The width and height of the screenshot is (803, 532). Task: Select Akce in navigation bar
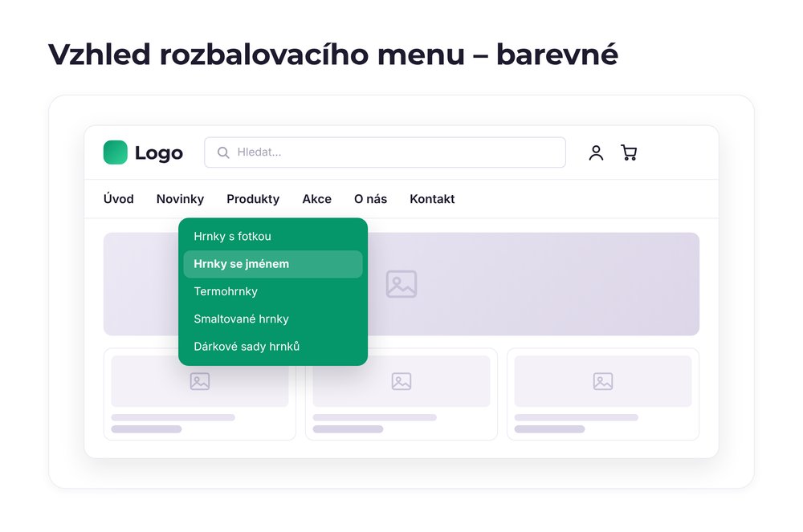click(316, 199)
